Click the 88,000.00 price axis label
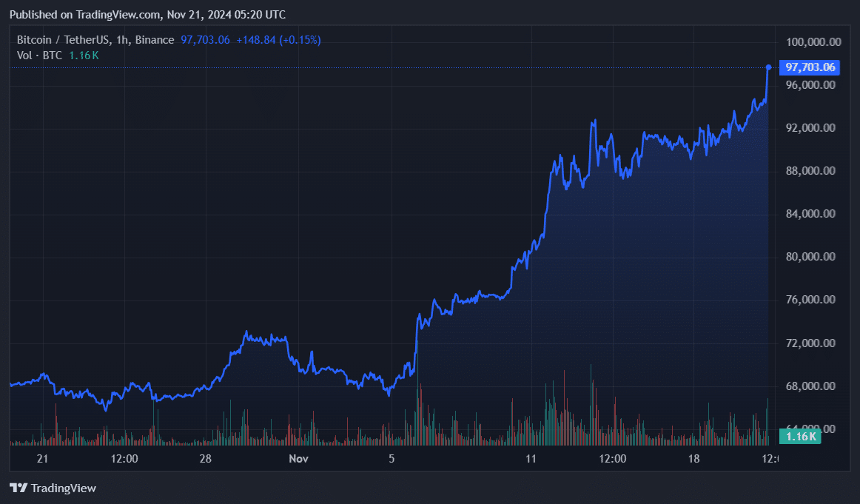Viewport: 860px width, 504px height. click(810, 171)
